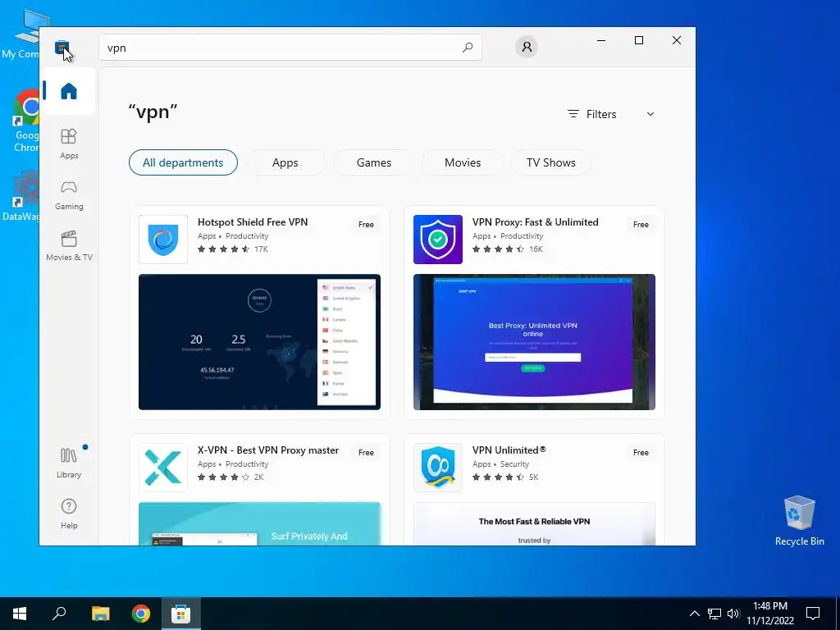Click the DataWag desktop shortcut
The image size is (840, 630).
click(x=21, y=196)
